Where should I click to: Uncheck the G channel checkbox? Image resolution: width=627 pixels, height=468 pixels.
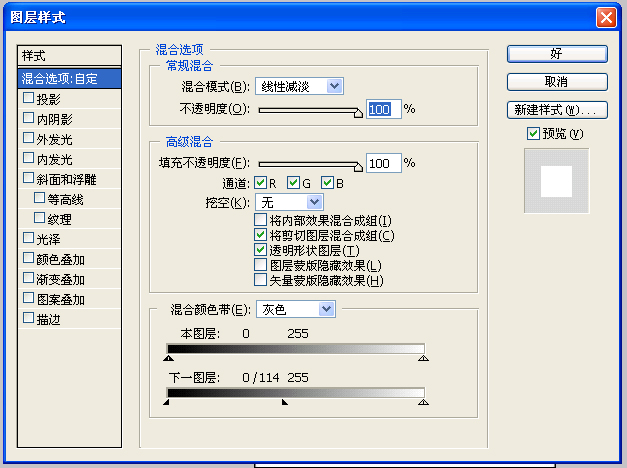[293, 183]
